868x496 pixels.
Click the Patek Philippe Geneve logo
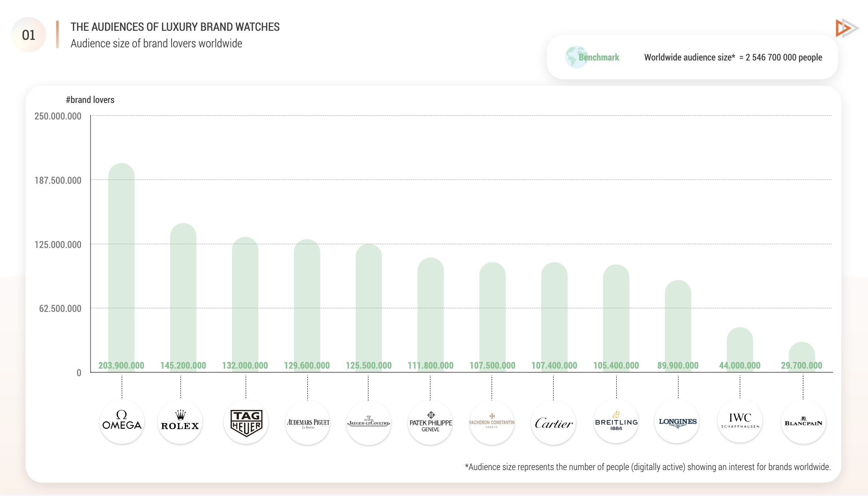(x=430, y=423)
